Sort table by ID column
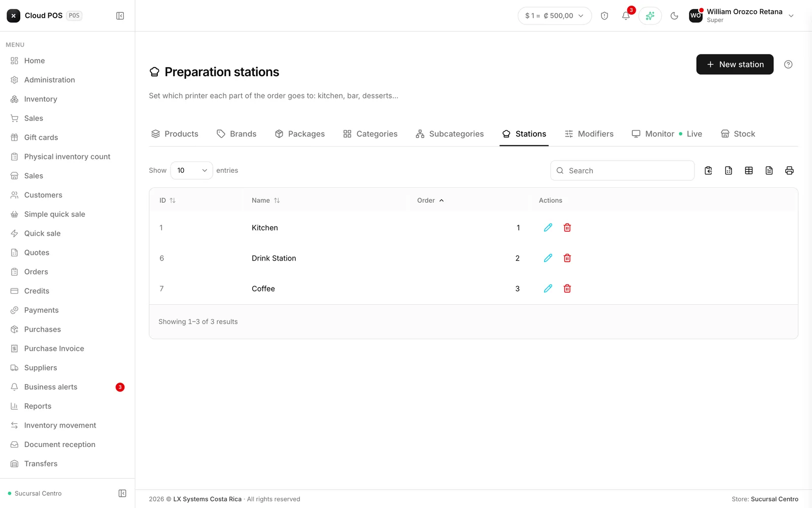The height and width of the screenshot is (508, 812). [x=167, y=201]
